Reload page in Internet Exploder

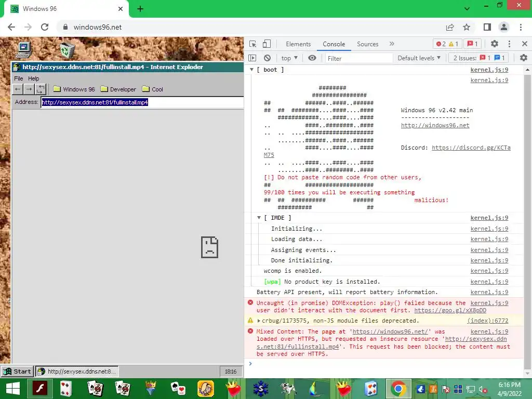pyautogui.click(x=41, y=89)
